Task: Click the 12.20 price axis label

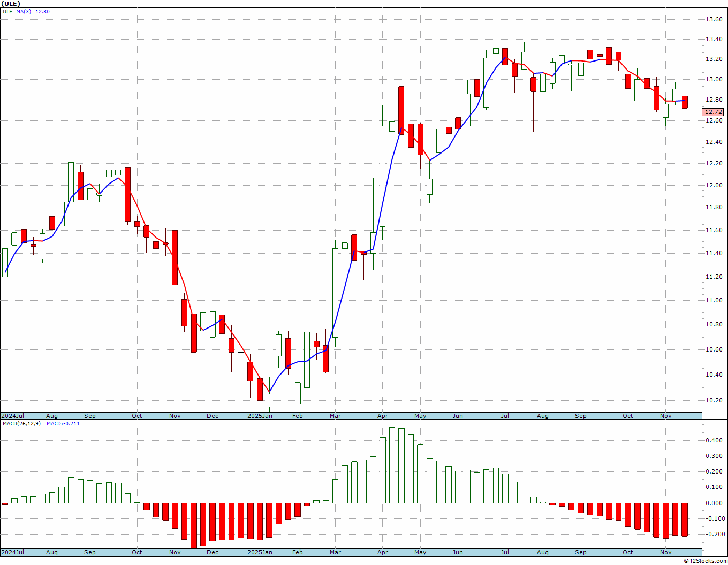Action: pos(714,163)
